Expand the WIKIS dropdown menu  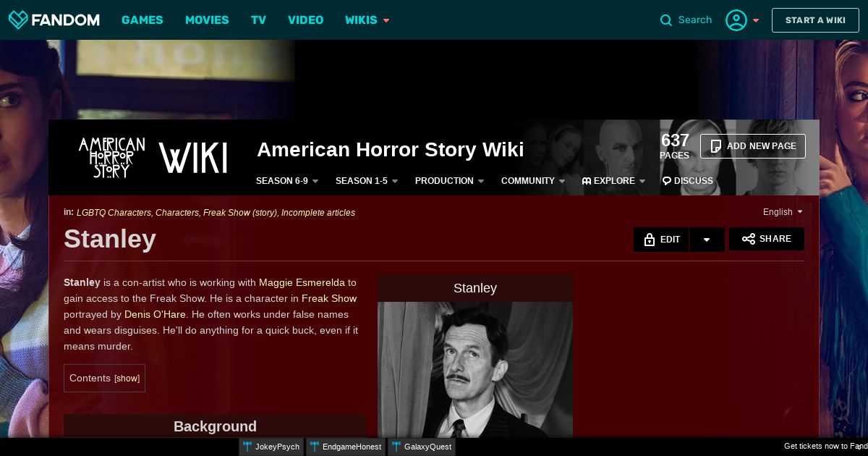click(x=367, y=20)
